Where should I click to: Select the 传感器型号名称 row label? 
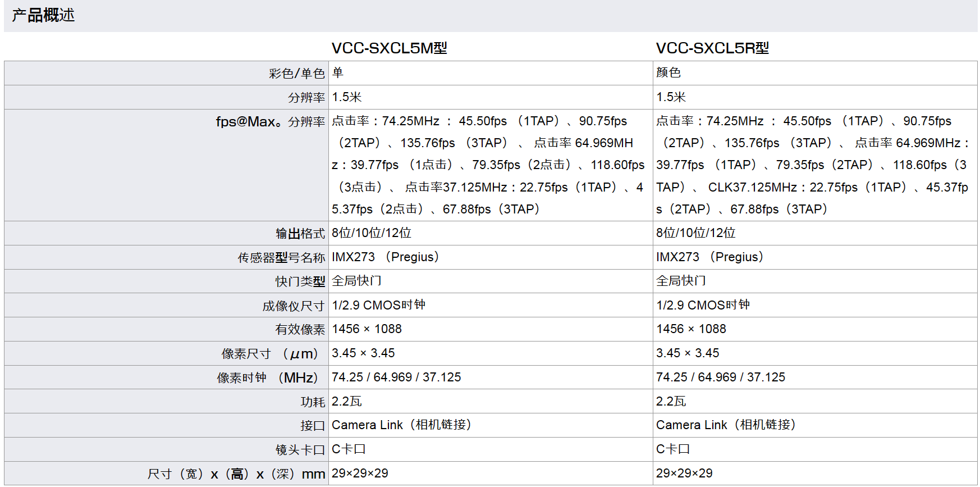pos(282,258)
